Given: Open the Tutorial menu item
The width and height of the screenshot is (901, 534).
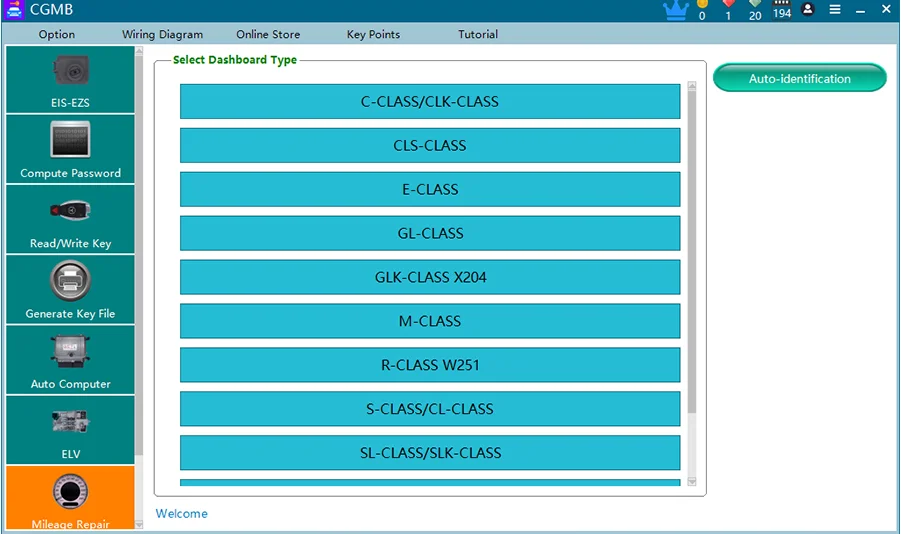Looking at the screenshot, I should click(x=478, y=34).
